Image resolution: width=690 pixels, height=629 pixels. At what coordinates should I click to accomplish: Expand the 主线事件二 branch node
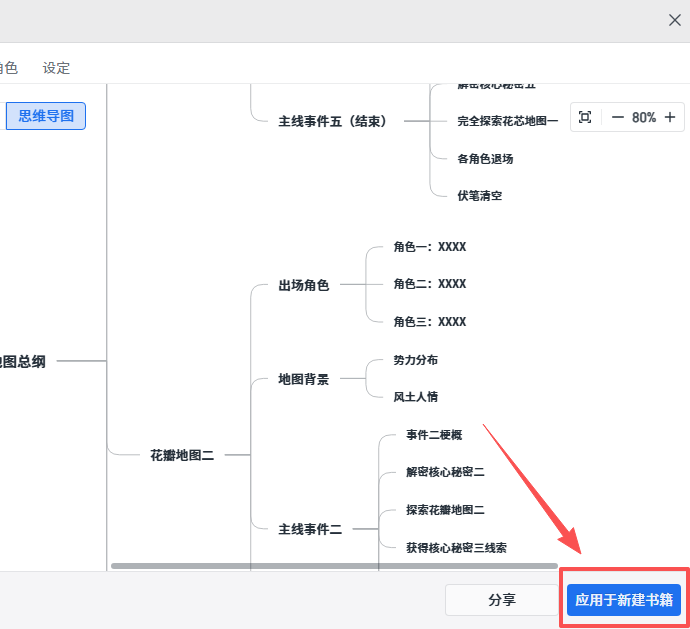pos(310,530)
